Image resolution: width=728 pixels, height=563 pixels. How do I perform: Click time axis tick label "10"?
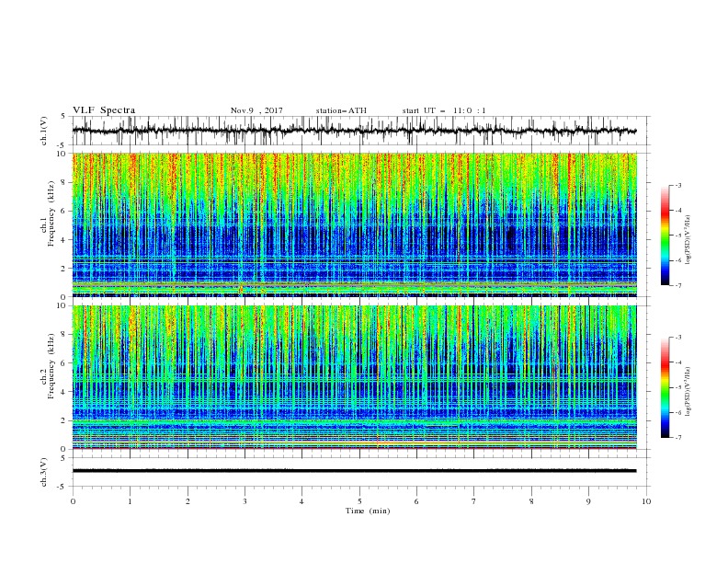click(x=646, y=501)
